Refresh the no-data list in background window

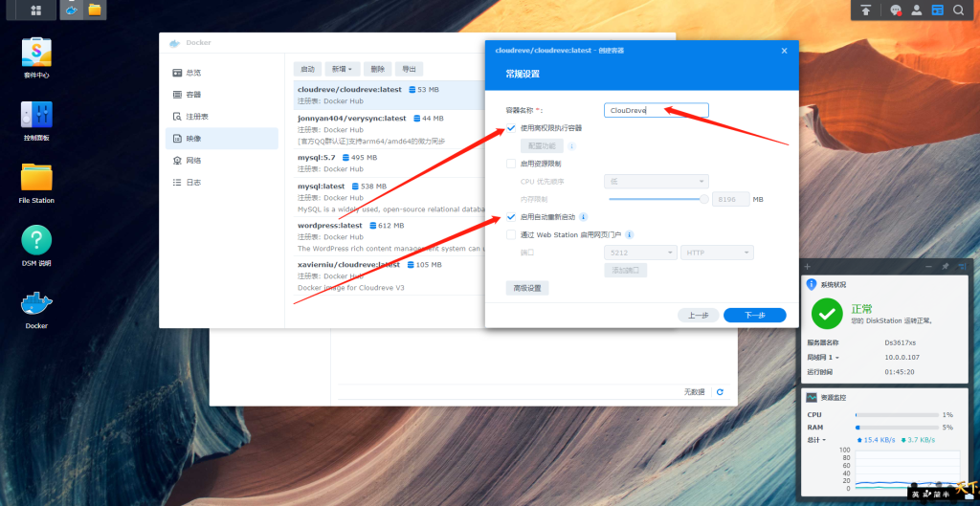coord(720,391)
